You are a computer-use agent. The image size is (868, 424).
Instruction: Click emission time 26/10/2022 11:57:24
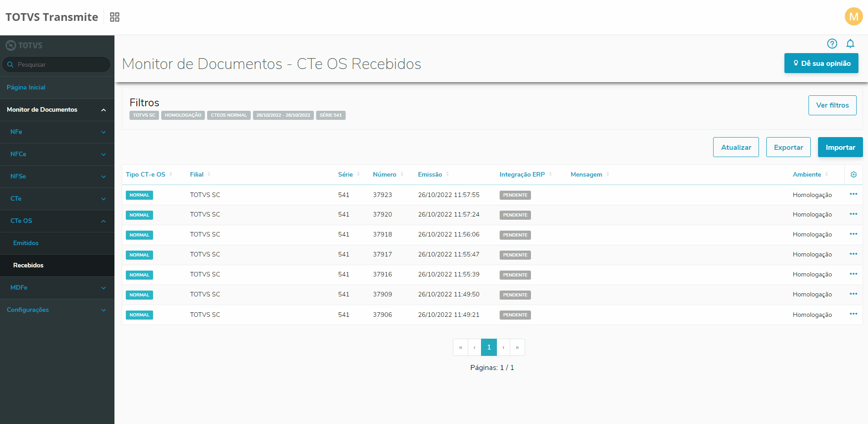coord(449,214)
